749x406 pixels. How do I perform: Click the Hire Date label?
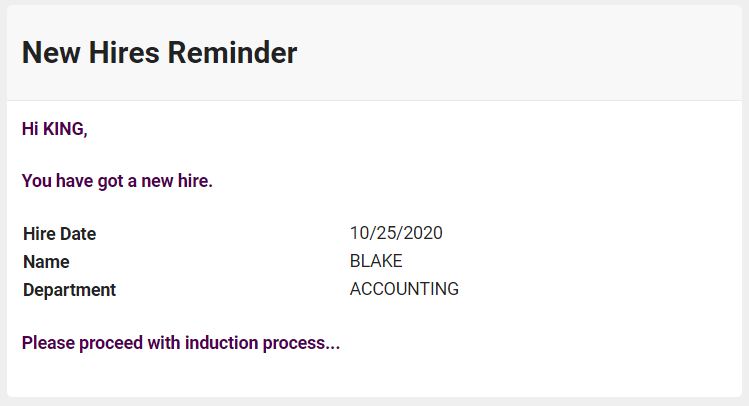pos(59,234)
